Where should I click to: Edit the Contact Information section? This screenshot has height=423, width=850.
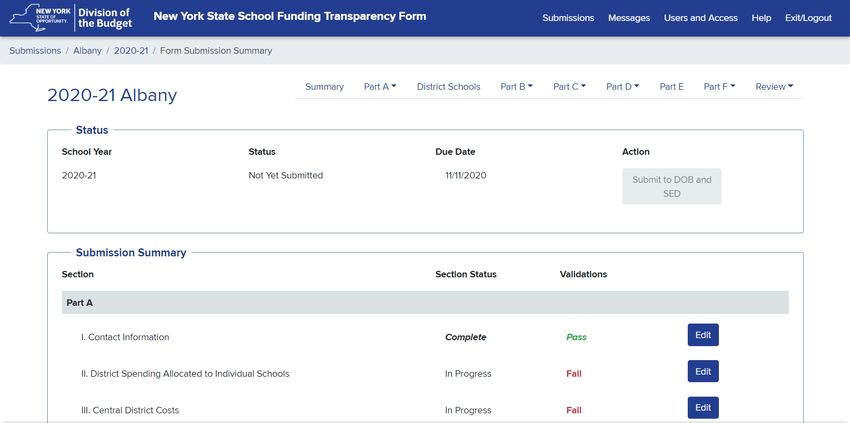click(x=703, y=335)
